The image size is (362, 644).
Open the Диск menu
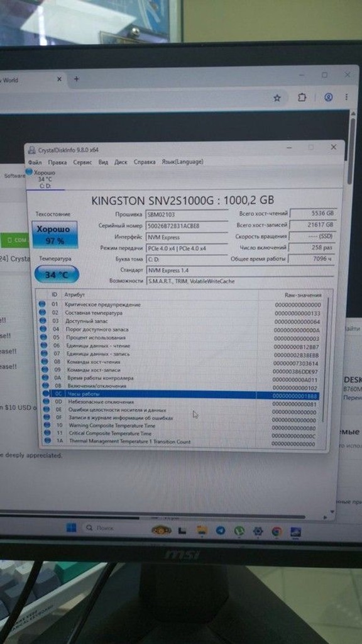click(x=121, y=162)
